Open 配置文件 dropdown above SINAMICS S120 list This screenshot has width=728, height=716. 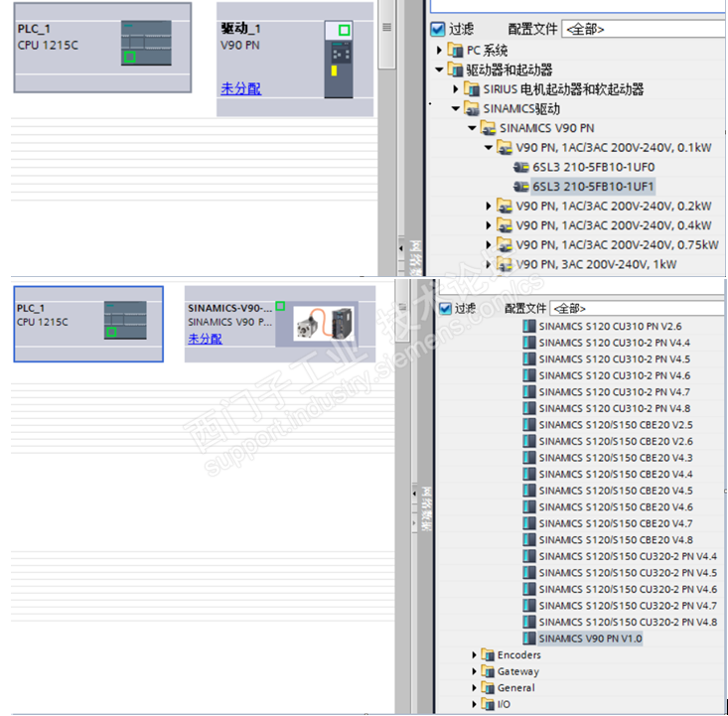coord(637,308)
